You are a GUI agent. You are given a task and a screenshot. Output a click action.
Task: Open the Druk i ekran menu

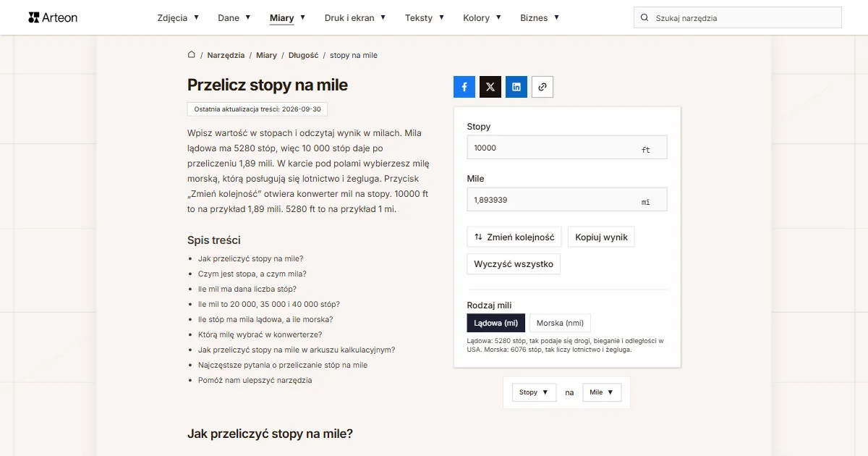pyautogui.click(x=355, y=18)
